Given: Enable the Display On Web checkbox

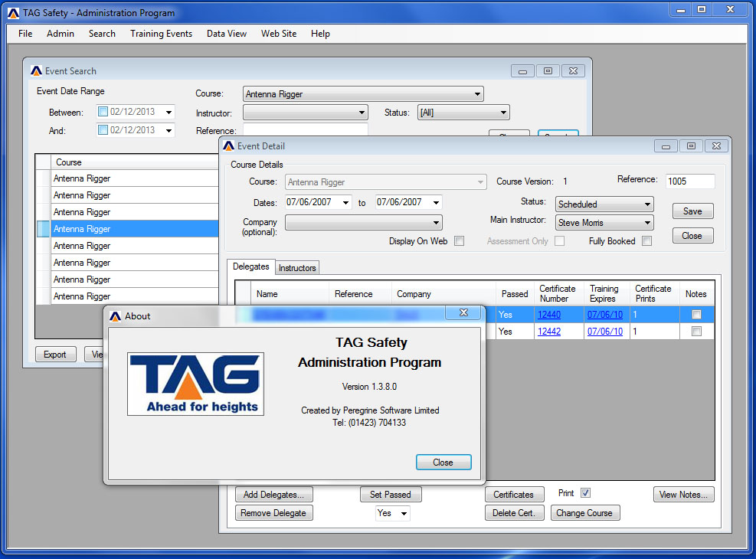Looking at the screenshot, I should point(460,241).
